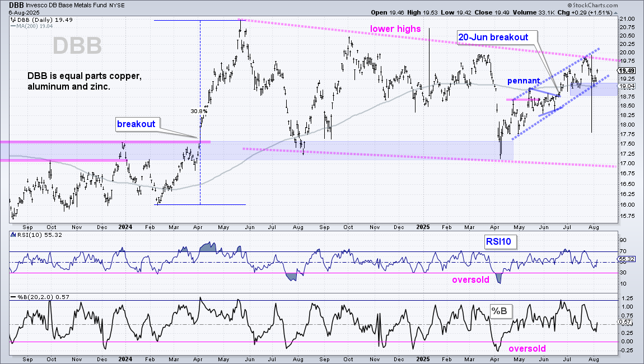
Task: Click the 55.32 RSI value tag
Action: [627, 259]
